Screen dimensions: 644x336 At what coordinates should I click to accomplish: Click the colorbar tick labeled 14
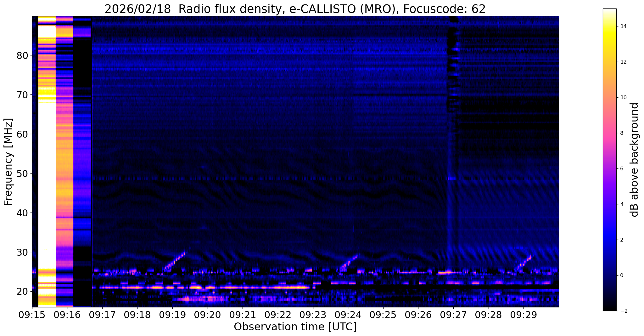click(623, 26)
